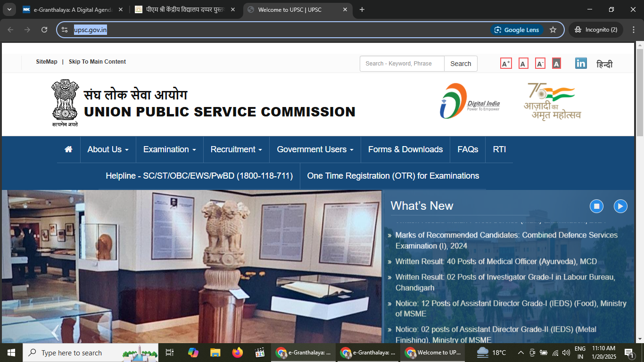Expand the Recruitment menu
This screenshot has height=362, width=644.
click(236, 149)
